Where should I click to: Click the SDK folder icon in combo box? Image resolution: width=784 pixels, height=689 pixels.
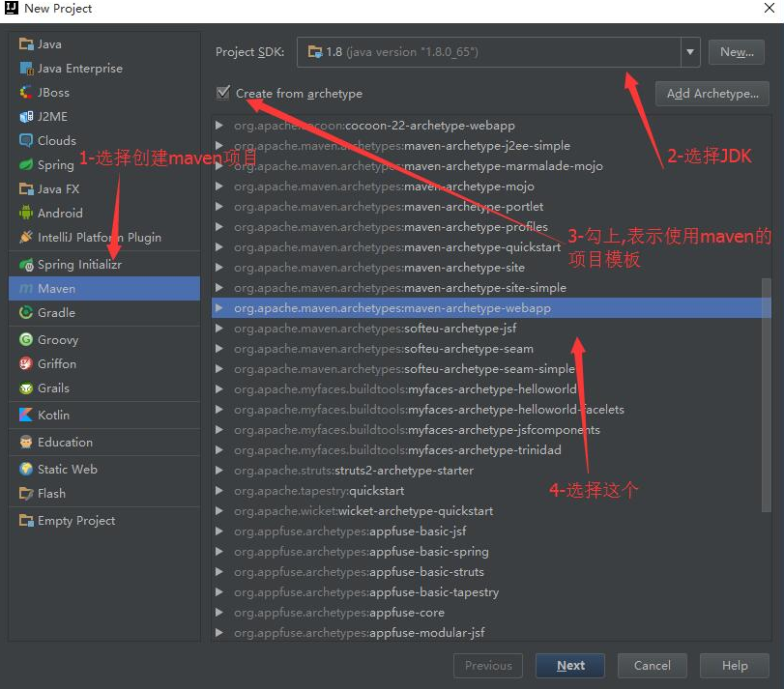tap(315, 52)
